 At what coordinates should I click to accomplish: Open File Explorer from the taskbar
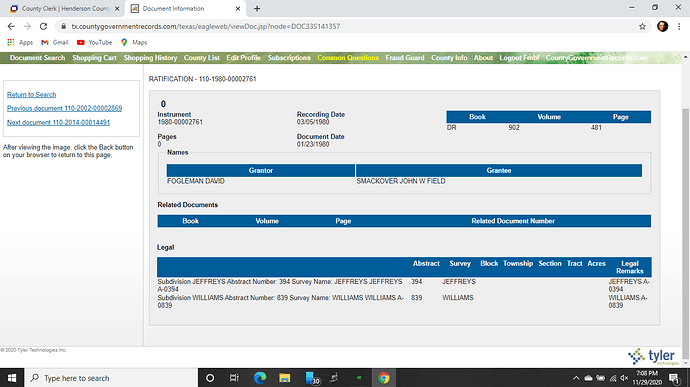pos(285,378)
